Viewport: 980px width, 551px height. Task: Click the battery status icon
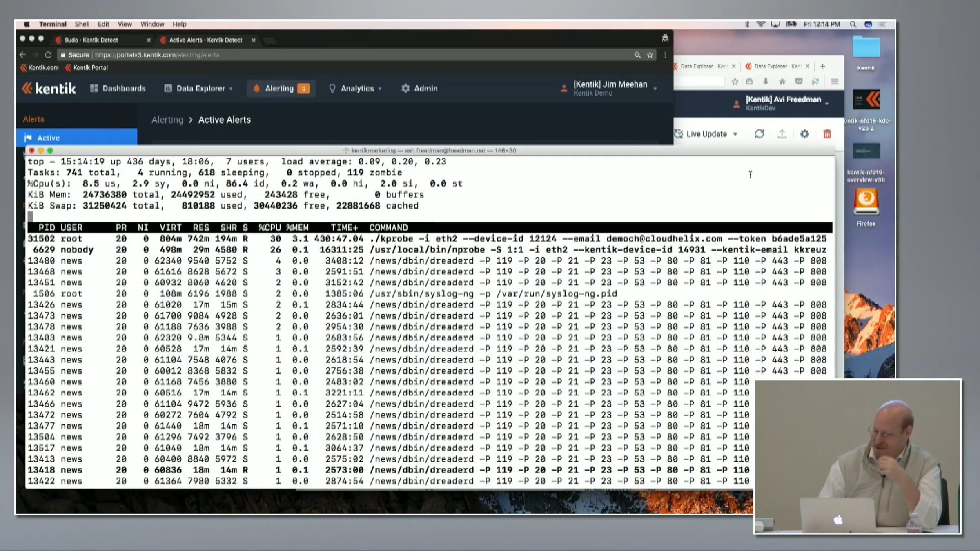pyautogui.click(x=792, y=24)
